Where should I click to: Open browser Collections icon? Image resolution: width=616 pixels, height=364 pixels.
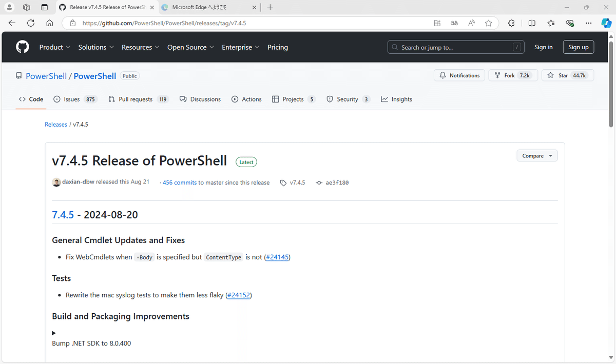click(x=550, y=23)
